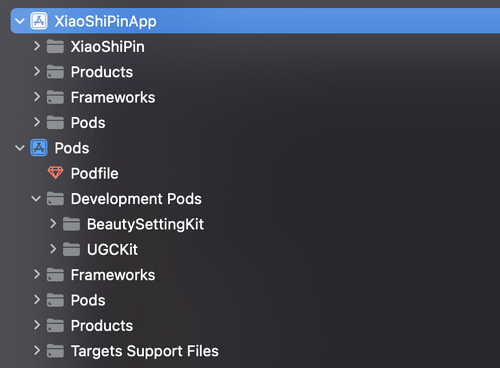Collapse the XiaoShiPinApp project chevron
Image resolution: width=500 pixels, height=368 pixels.
tap(20, 21)
